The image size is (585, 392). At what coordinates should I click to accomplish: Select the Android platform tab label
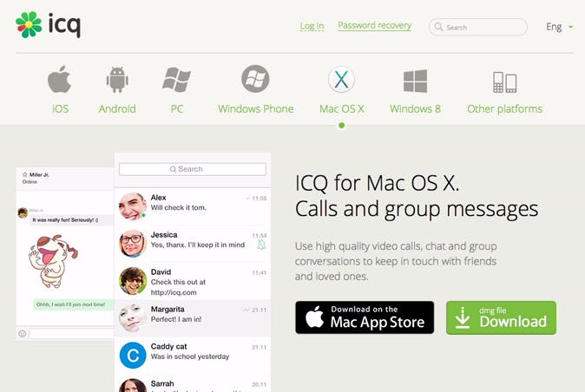pos(117,108)
